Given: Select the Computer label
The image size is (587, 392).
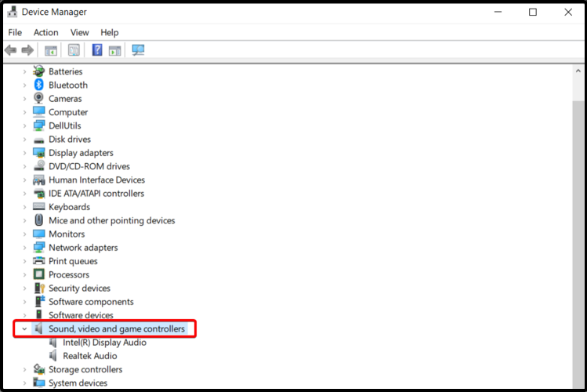Looking at the screenshot, I should pyautogui.click(x=68, y=112).
